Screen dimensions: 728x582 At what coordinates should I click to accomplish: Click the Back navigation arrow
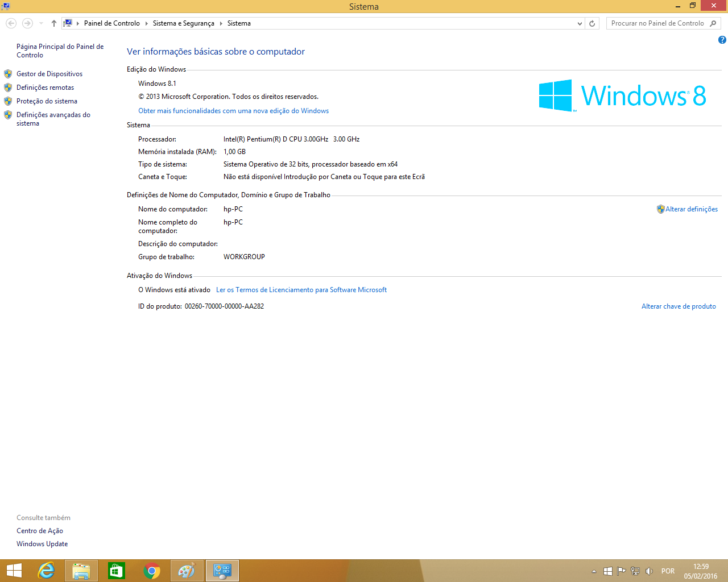[x=11, y=23]
